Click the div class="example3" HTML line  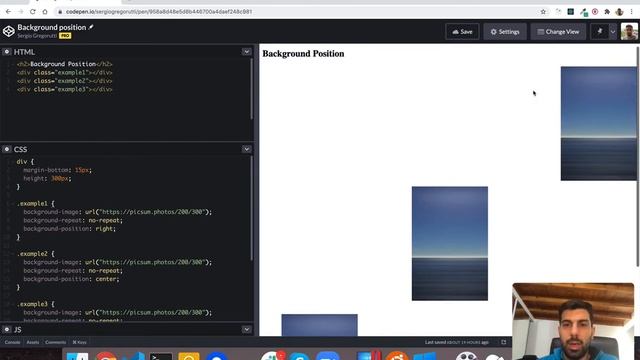pyautogui.click(x=64, y=89)
